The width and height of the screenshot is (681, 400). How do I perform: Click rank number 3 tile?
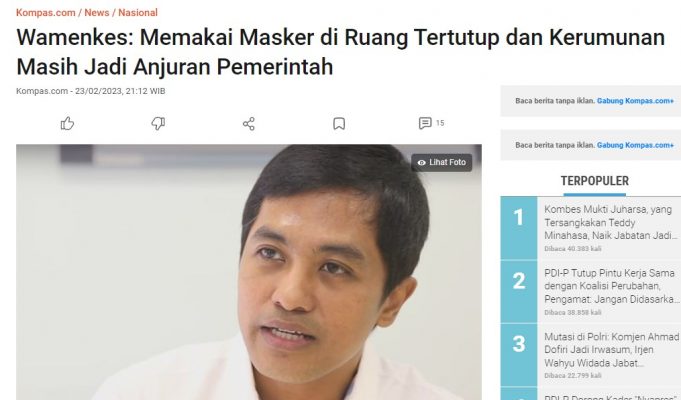519,354
